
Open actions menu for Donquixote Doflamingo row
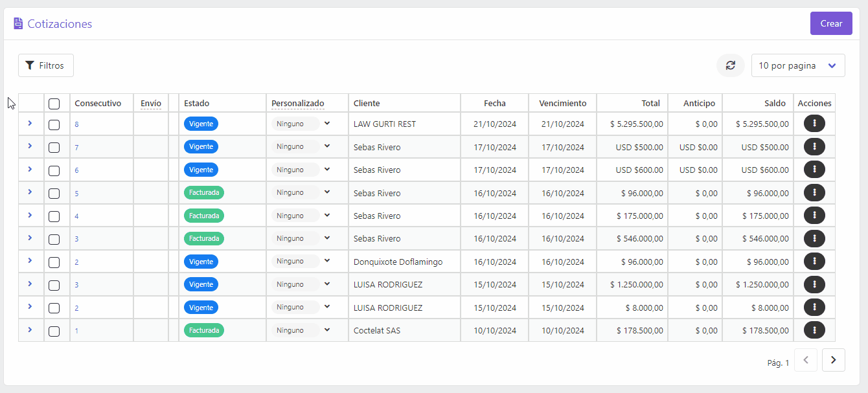point(814,262)
